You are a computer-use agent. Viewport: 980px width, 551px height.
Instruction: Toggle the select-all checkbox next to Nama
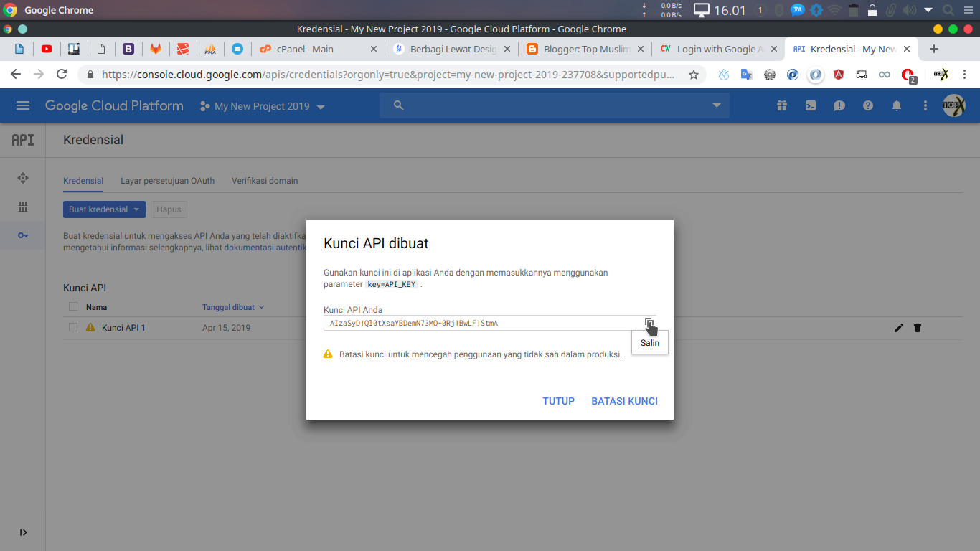[x=73, y=307]
